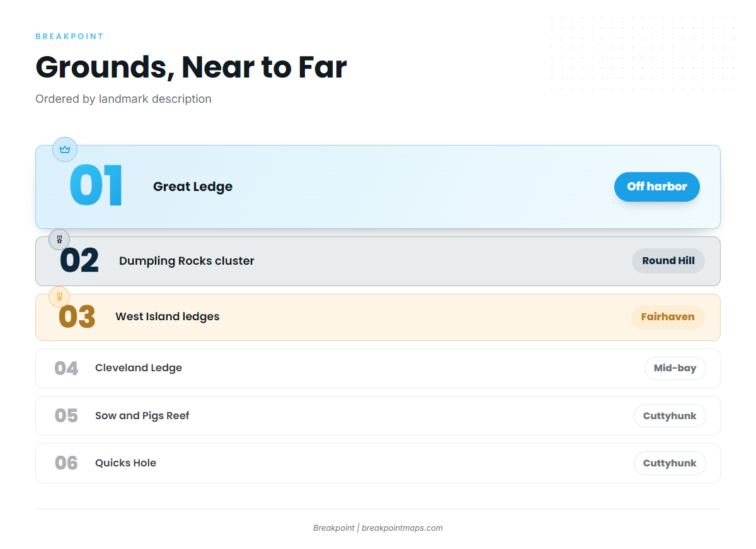
Task: Click the large "01" rank number
Action: [x=96, y=187]
